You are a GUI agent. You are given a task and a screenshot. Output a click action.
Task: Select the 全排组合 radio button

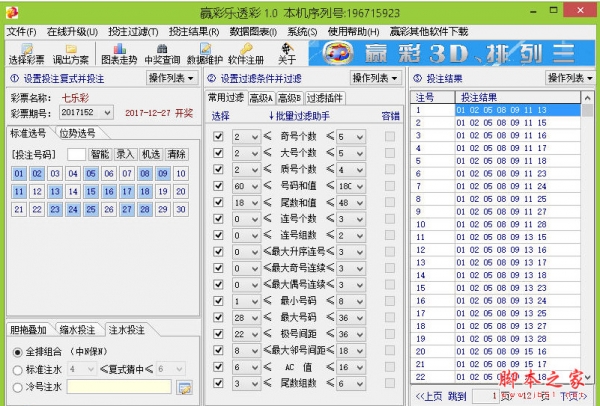click(x=17, y=352)
